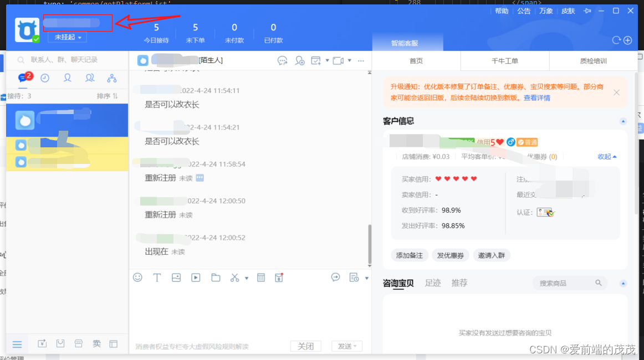Open the 皮肤 skin menu
Screen dimensions: 644x360
point(568,11)
